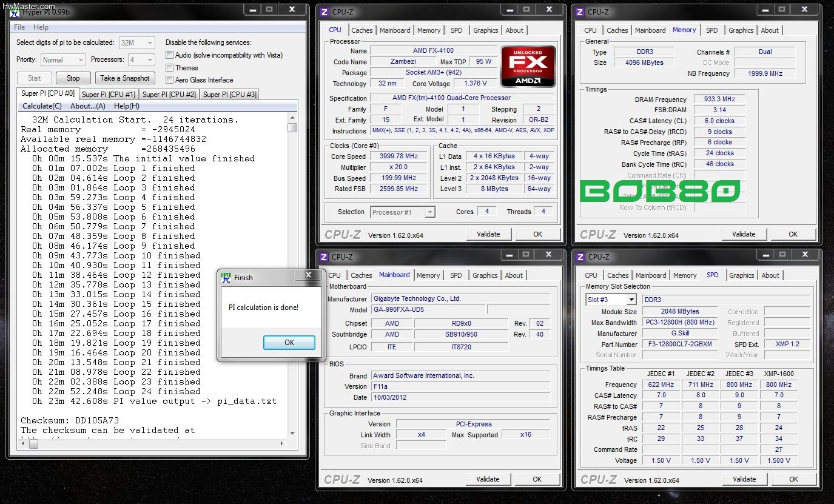Click the CPU-Z icon in the CPU tab window title
The width and height of the screenshot is (834, 504).
(325, 12)
